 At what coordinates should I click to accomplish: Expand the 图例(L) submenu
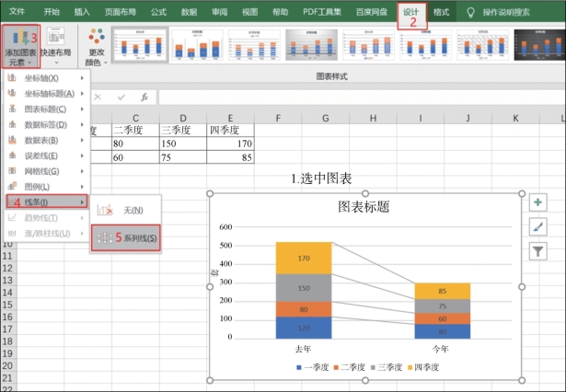point(47,187)
